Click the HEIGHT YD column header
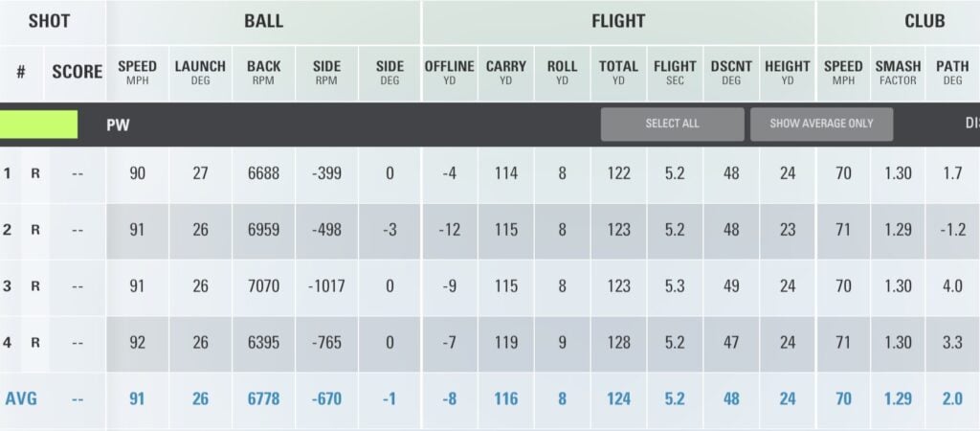 coord(788,73)
